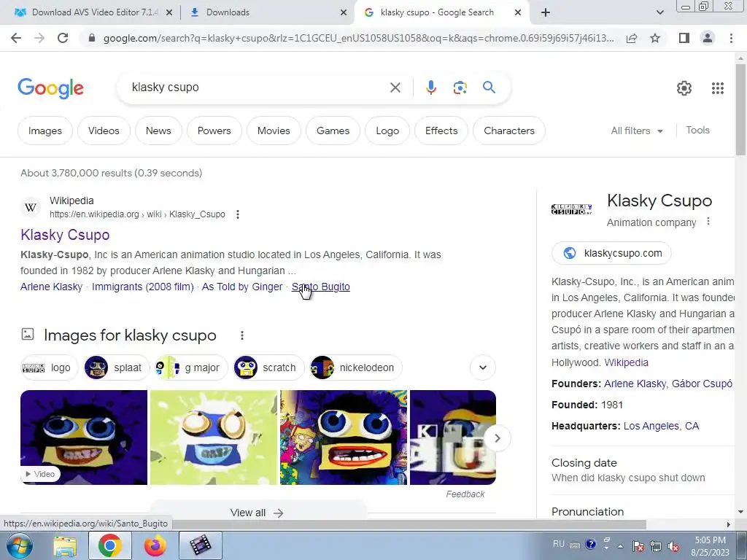Image resolution: width=747 pixels, height=560 pixels.
Task: Open knowledge panel three-dot options
Action: click(x=708, y=222)
